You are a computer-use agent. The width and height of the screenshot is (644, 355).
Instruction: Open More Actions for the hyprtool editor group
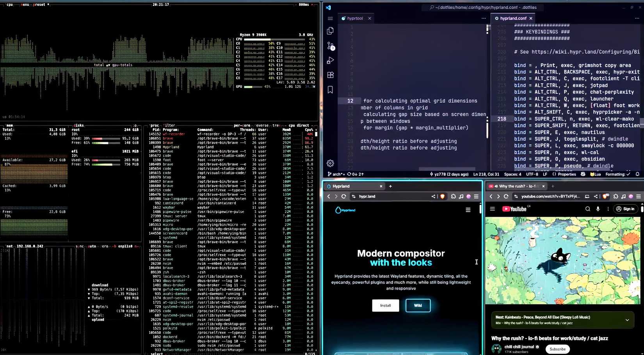484,18
